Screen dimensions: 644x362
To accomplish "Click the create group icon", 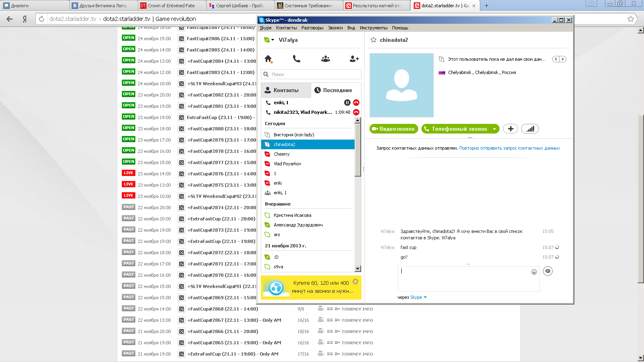I will 326,59.
